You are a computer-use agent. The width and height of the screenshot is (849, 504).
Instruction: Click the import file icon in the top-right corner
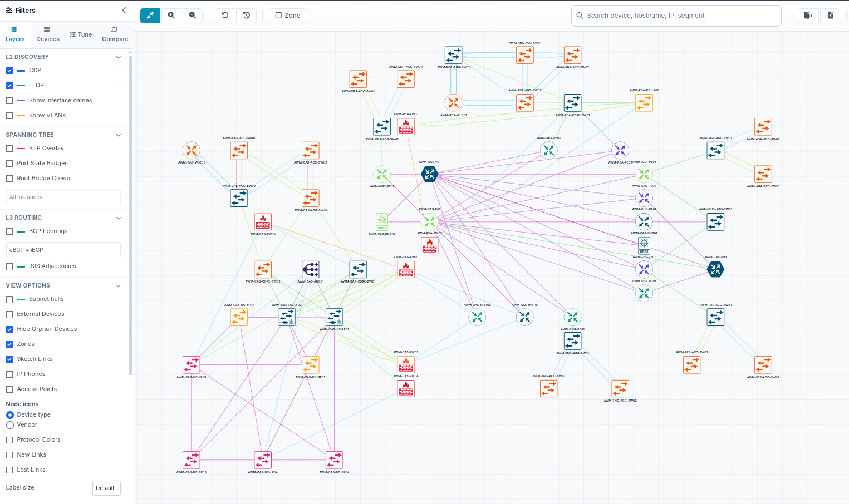[830, 16]
